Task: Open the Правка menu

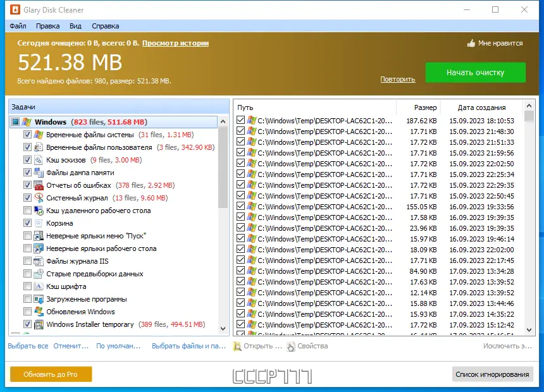Action: [x=48, y=26]
